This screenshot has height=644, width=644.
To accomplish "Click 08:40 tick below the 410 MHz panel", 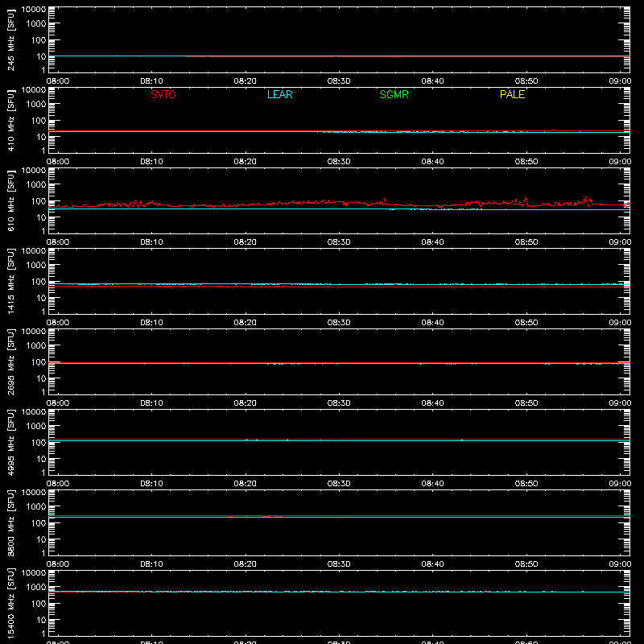I will (432, 162).
